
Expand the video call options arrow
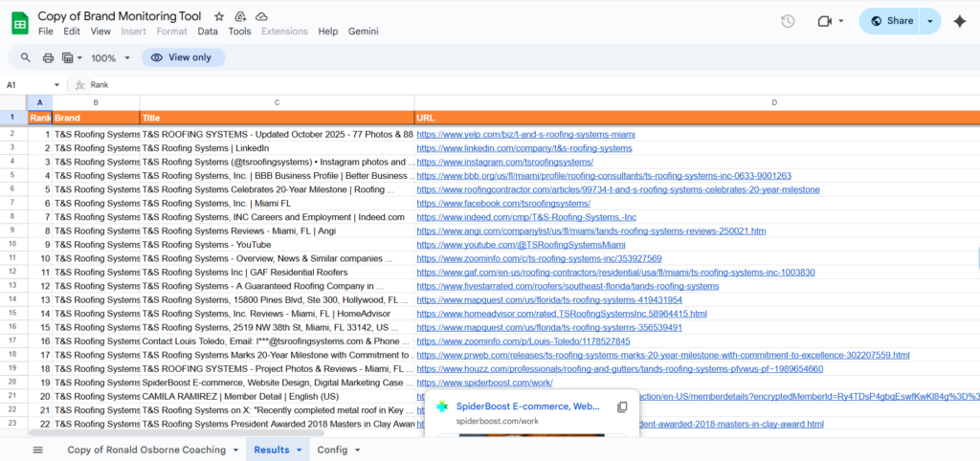click(x=840, y=21)
